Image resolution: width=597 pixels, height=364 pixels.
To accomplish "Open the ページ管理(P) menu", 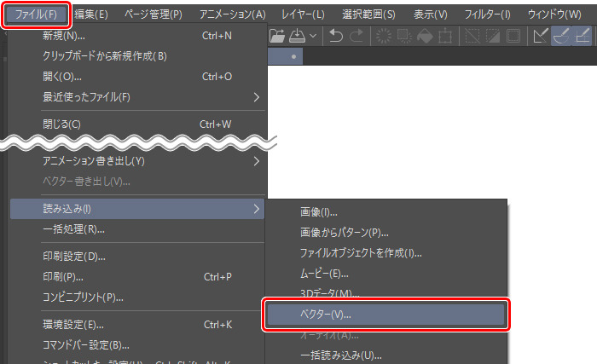I will click(x=154, y=14).
